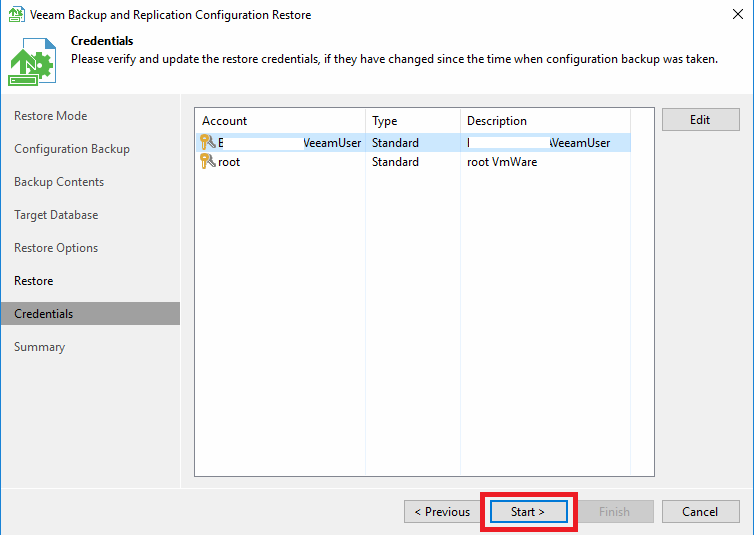Image resolution: width=754 pixels, height=535 pixels.
Task: Click the Veeam title bar application icon
Action: 16,14
